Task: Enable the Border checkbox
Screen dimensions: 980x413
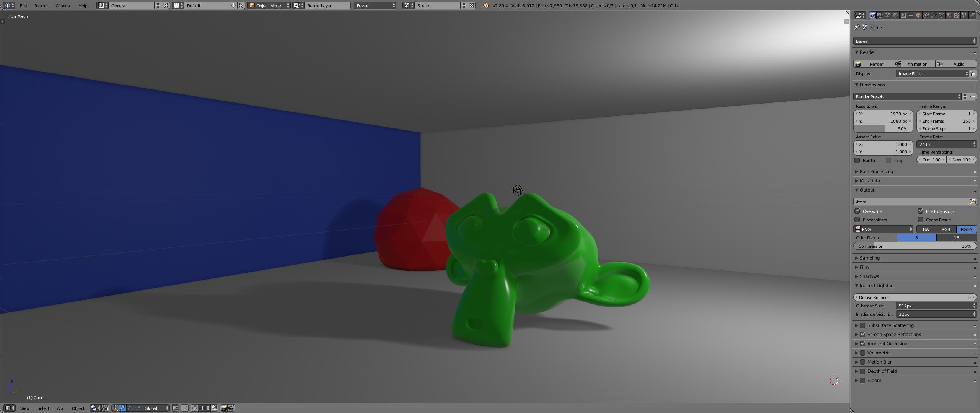Action: (x=857, y=160)
